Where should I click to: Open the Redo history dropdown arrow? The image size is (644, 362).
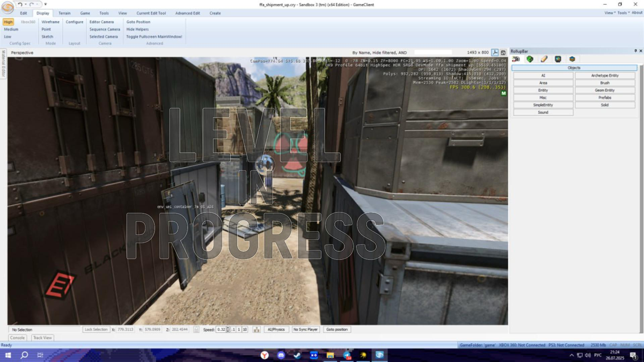coord(36,4)
